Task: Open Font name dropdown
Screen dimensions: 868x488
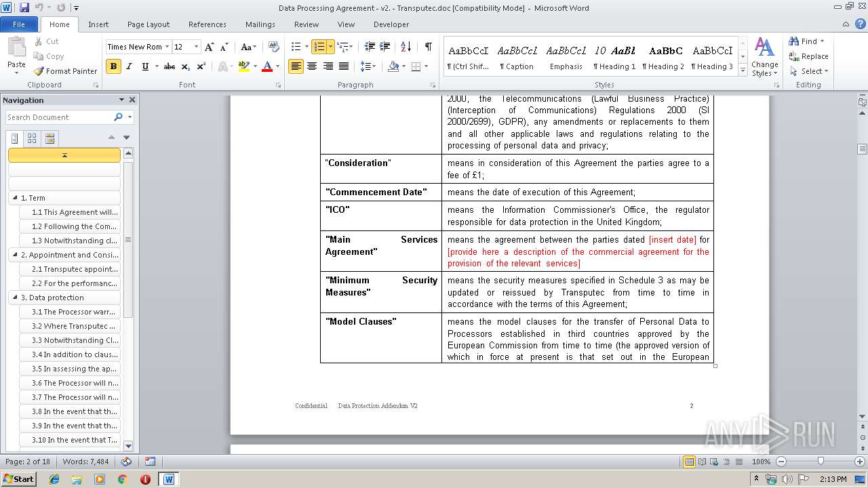Action: 167,47
